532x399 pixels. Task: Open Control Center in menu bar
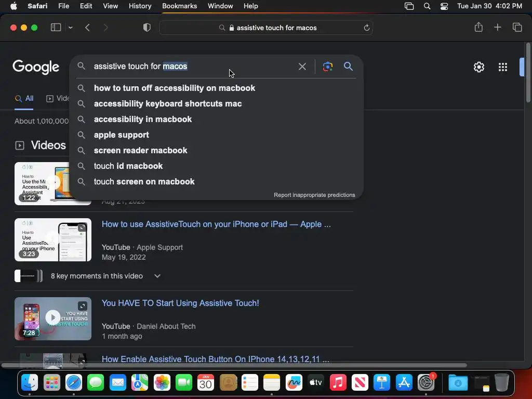point(444,6)
